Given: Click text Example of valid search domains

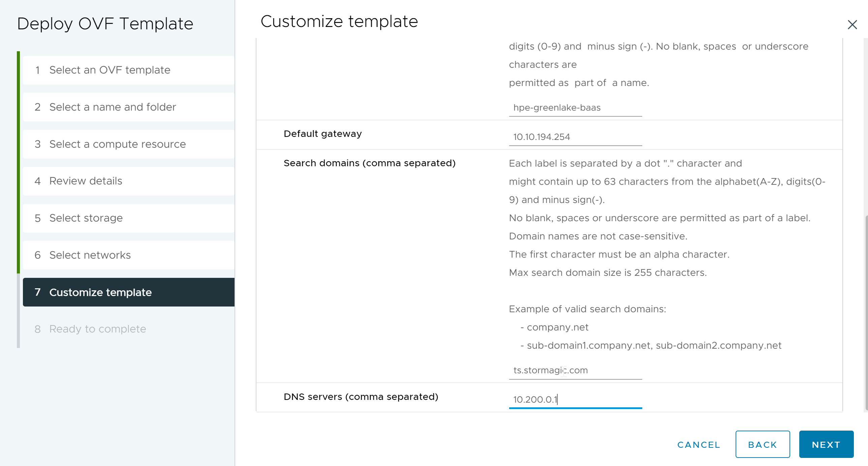Looking at the screenshot, I should click(587, 309).
